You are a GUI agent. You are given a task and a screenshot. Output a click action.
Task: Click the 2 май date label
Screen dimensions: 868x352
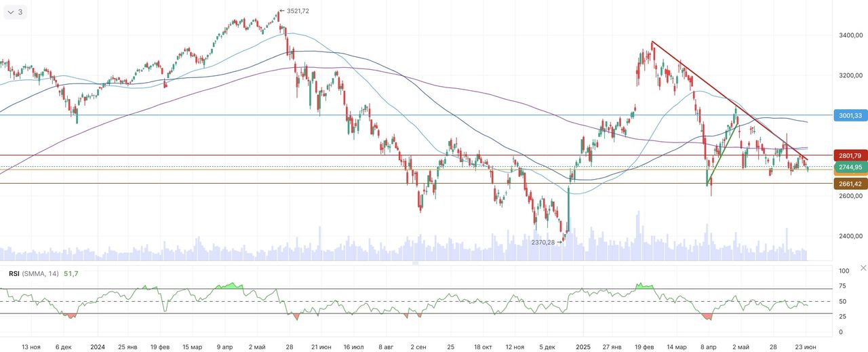257,347
